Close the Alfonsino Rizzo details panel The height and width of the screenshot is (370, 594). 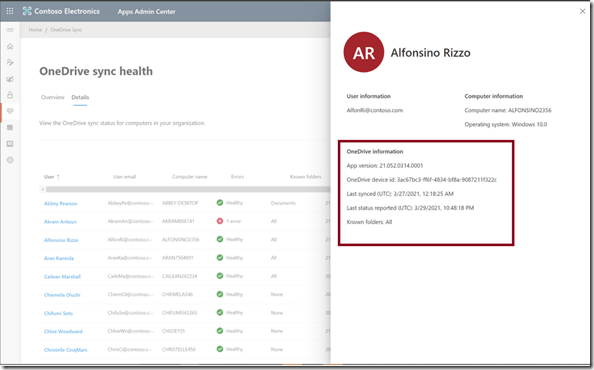tap(582, 11)
